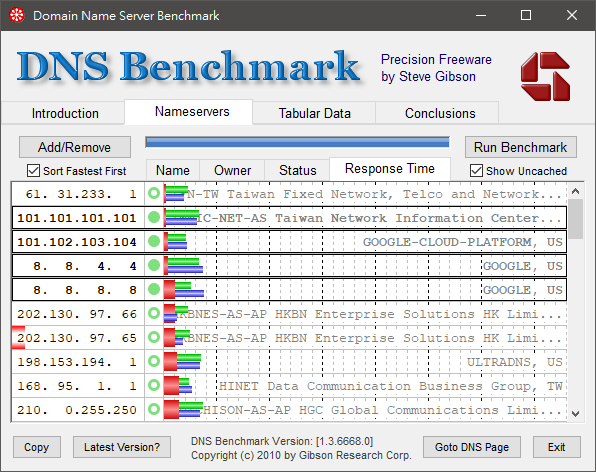596x472 pixels.
Task: Click the Add/Remove button
Action: [x=75, y=147]
